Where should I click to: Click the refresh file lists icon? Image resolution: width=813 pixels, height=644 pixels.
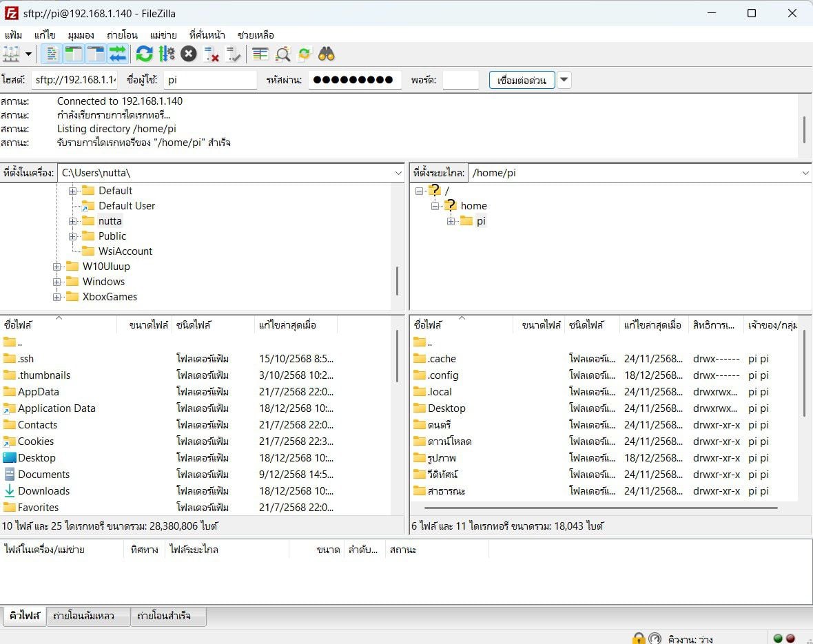(144, 54)
